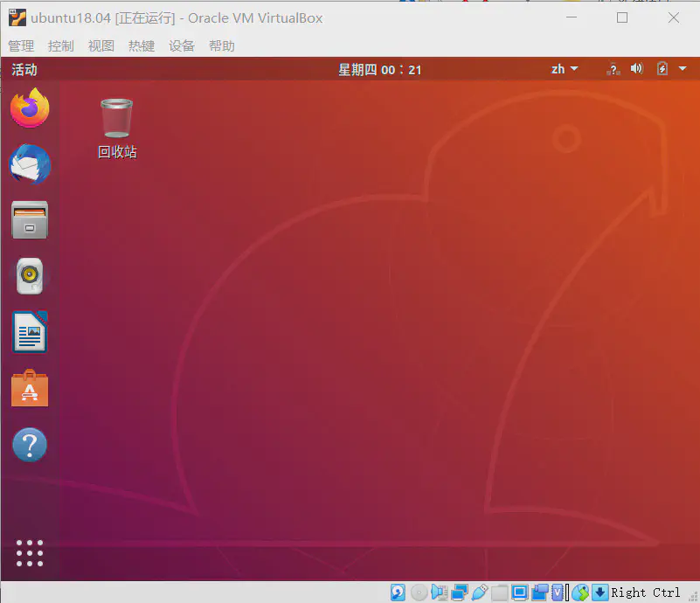Open the system menu arrow at top right

point(682,69)
